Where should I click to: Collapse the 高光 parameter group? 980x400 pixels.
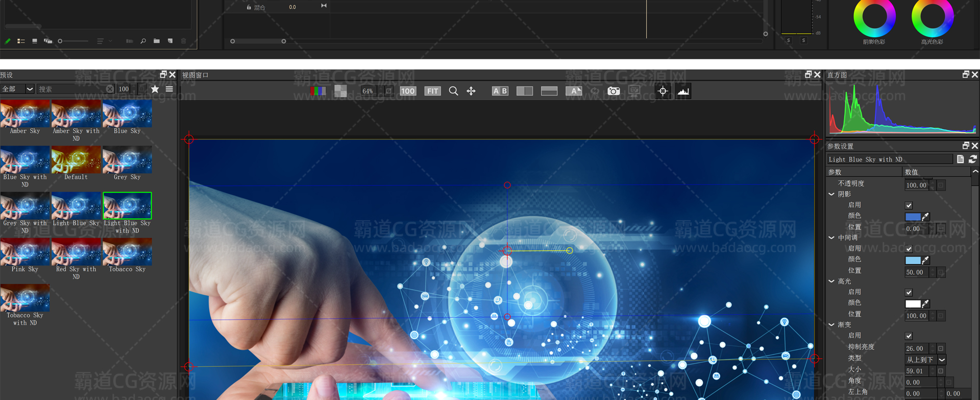point(831,281)
